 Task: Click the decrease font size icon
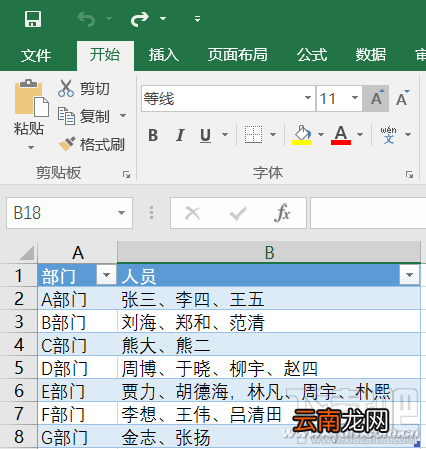402,99
